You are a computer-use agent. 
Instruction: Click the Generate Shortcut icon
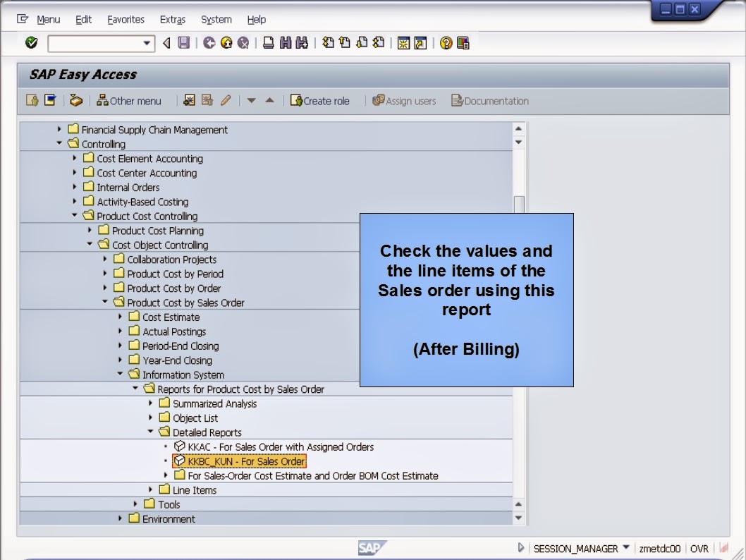(420, 43)
